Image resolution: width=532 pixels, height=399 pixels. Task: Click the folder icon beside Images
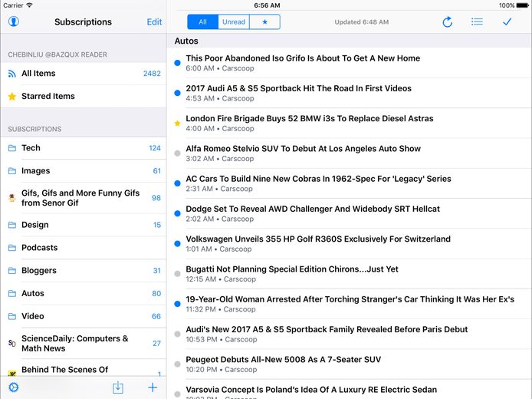point(11,171)
